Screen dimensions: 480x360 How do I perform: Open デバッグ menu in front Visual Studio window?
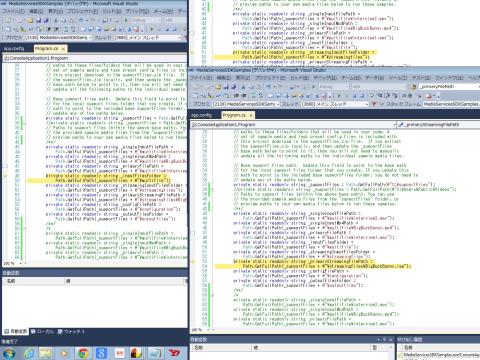pyautogui.click(x=325, y=78)
